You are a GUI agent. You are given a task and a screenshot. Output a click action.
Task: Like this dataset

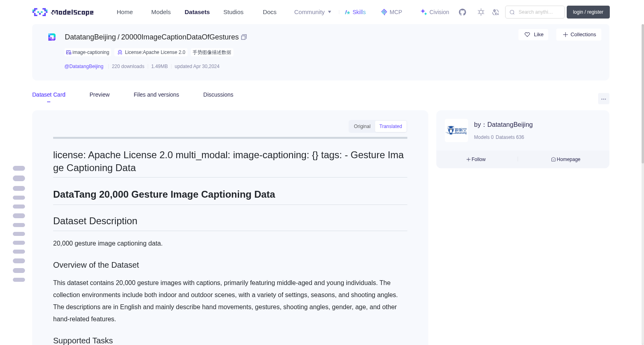pos(533,35)
